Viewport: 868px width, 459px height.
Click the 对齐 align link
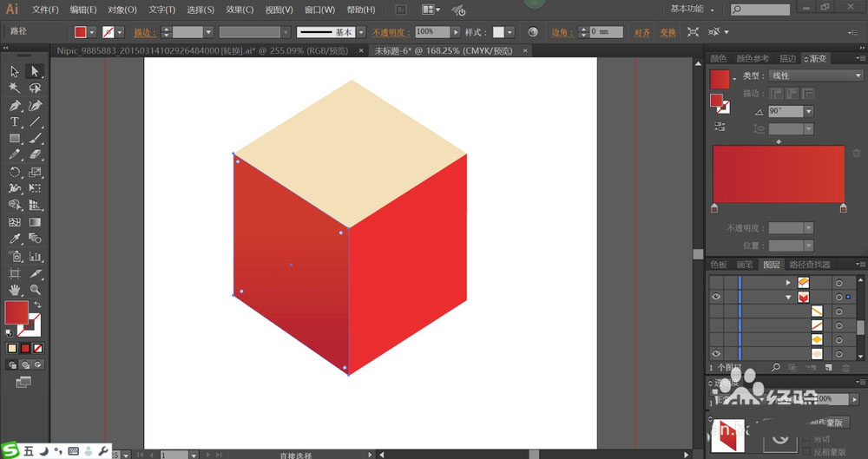(x=641, y=33)
